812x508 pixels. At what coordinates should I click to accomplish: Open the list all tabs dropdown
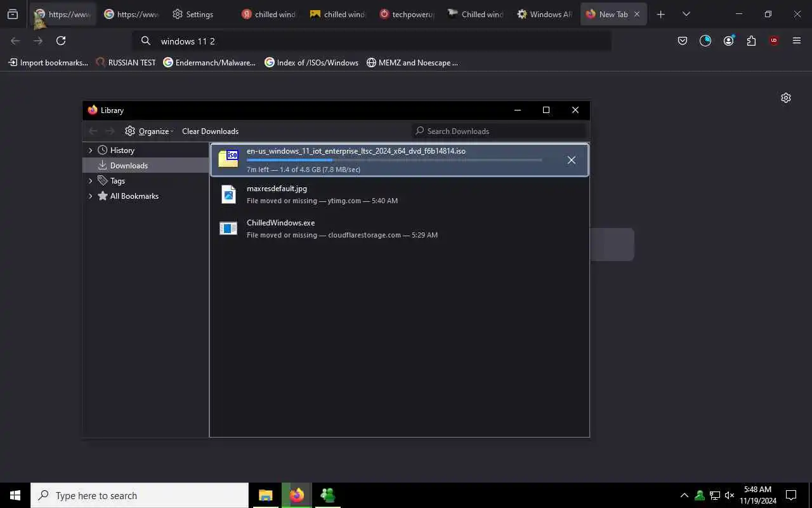686,14
